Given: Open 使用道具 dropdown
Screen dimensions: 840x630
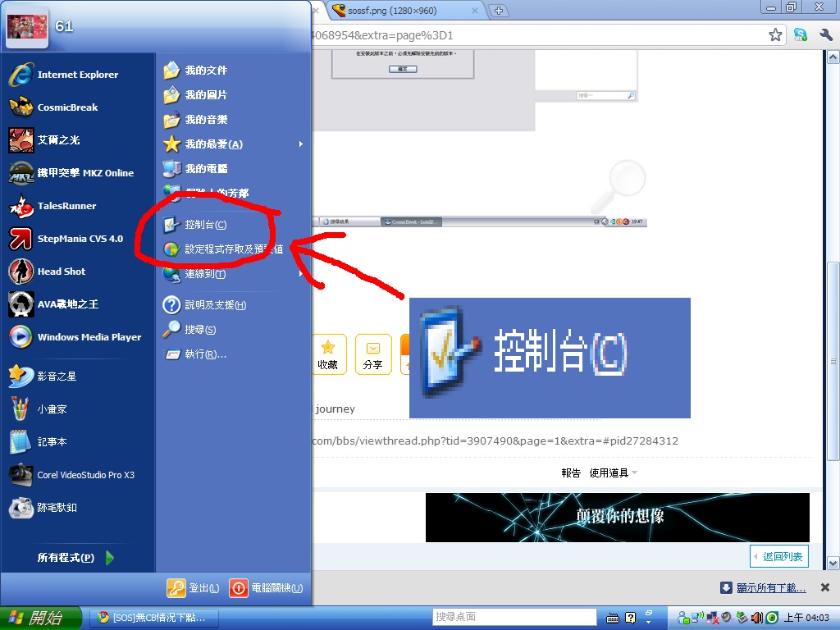Looking at the screenshot, I should coord(614,473).
